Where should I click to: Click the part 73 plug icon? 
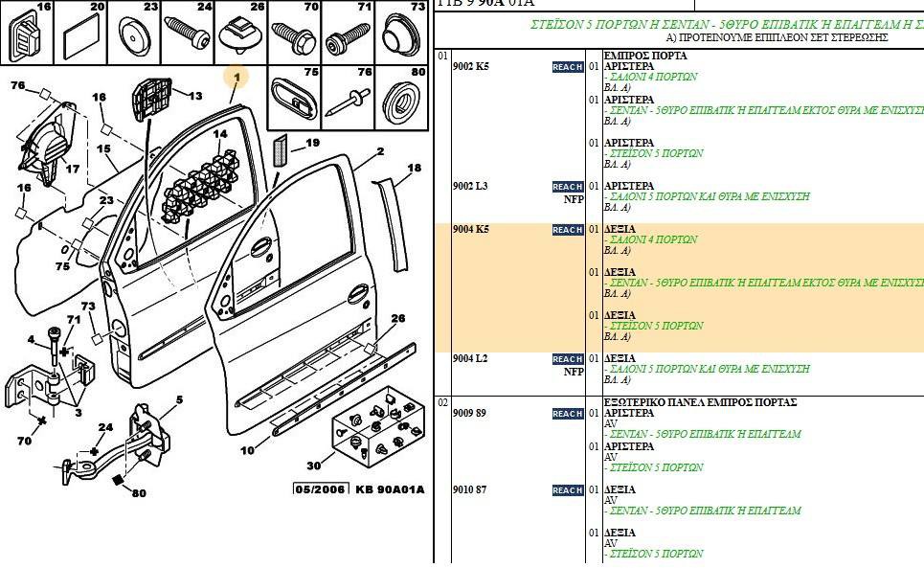pyautogui.click(x=401, y=33)
